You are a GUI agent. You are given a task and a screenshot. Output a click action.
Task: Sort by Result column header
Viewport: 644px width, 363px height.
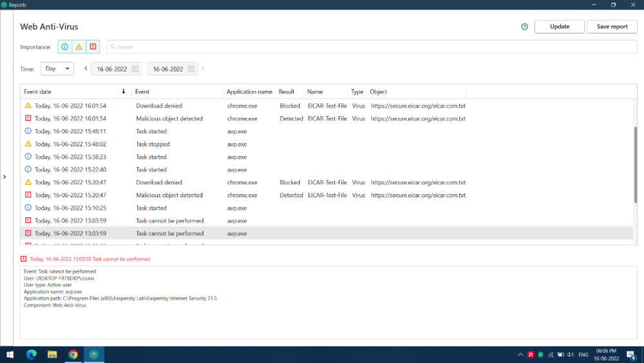(290, 92)
